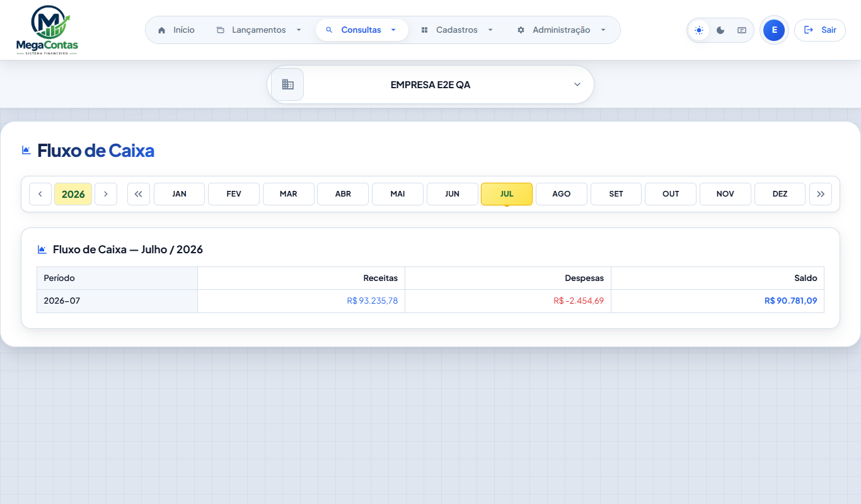Enable light theme sun icon
Viewport: 861px width, 504px height.
[698, 30]
